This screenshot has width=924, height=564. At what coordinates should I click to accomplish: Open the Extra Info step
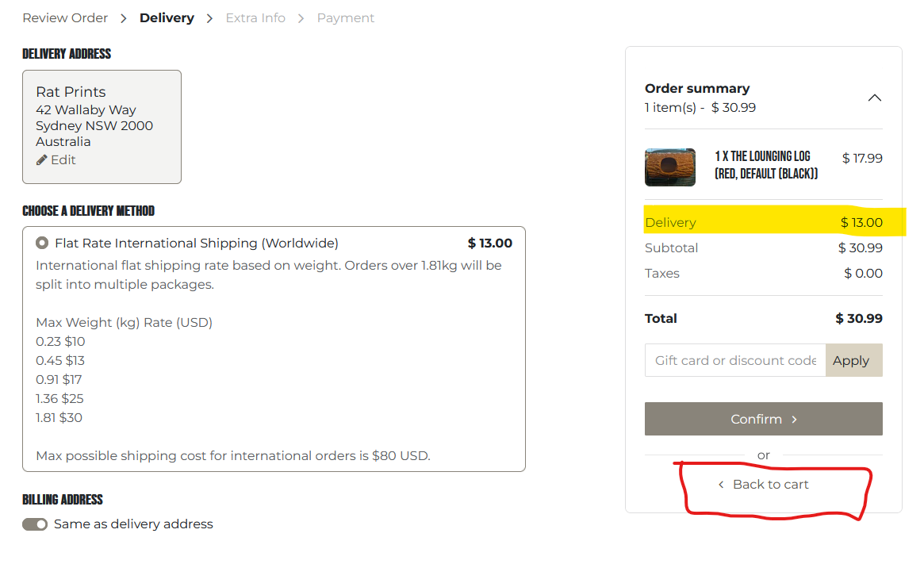pos(255,17)
